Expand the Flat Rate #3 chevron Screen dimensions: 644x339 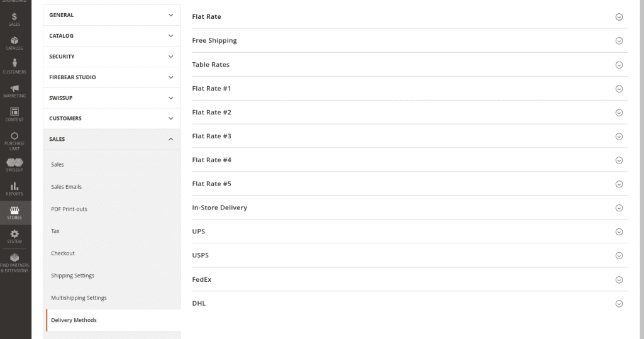click(x=619, y=136)
